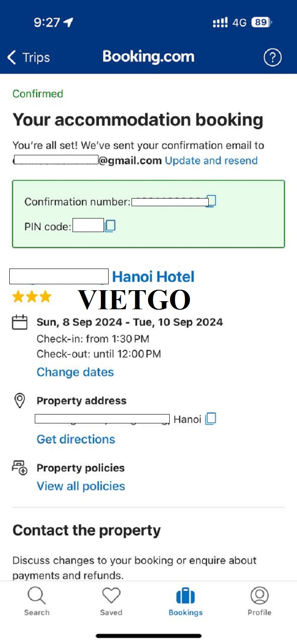Open the Hanoi Hotel property title
Screen dimensions: 297x644
click(102, 277)
